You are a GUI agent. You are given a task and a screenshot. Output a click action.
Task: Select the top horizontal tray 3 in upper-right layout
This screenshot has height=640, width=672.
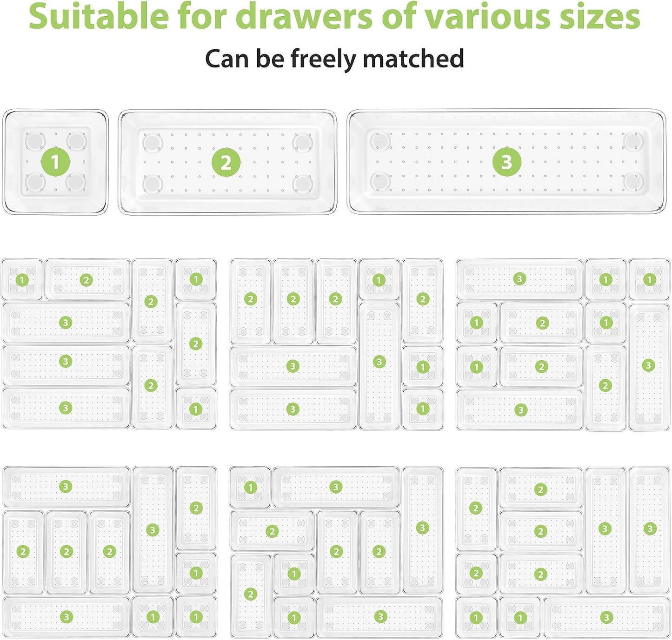point(519,279)
